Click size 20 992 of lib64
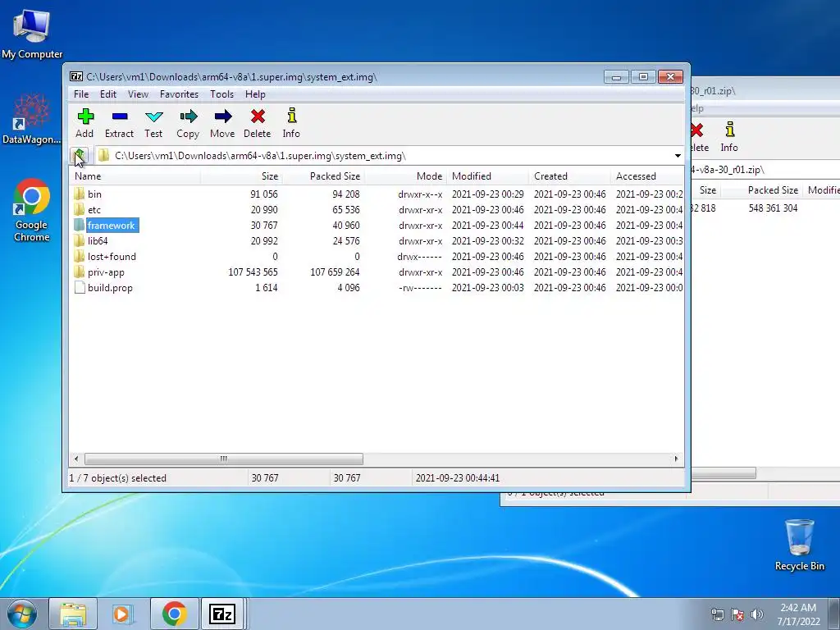Image resolution: width=840 pixels, height=630 pixels. 264,241
